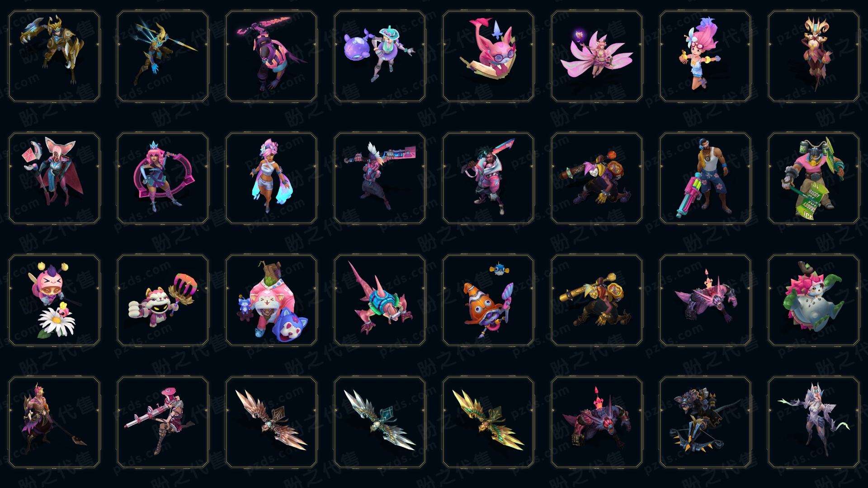
Task: Pick the snowman with pink flower mane
Action: (x=814, y=300)
